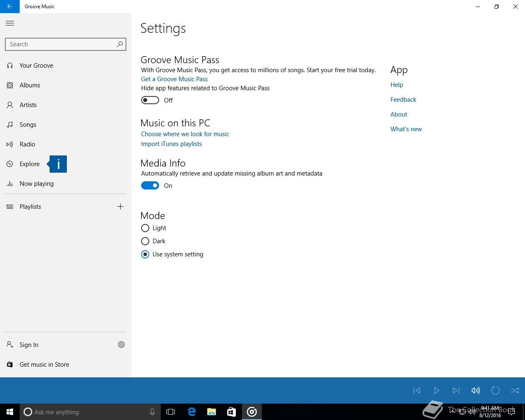Open File Explorer from taskbar
Screen dimensions: 525x420
[x=212, y=412]
